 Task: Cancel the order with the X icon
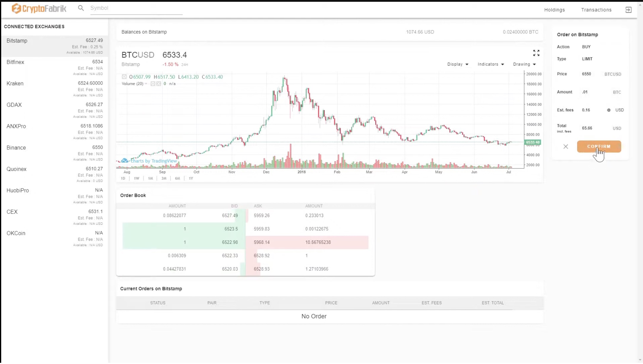pos(566,146)
